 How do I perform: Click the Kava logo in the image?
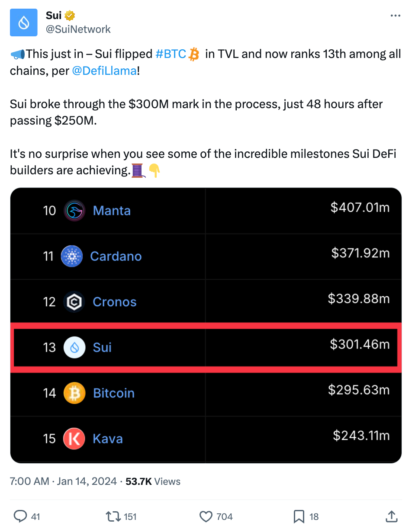(74, 439)
